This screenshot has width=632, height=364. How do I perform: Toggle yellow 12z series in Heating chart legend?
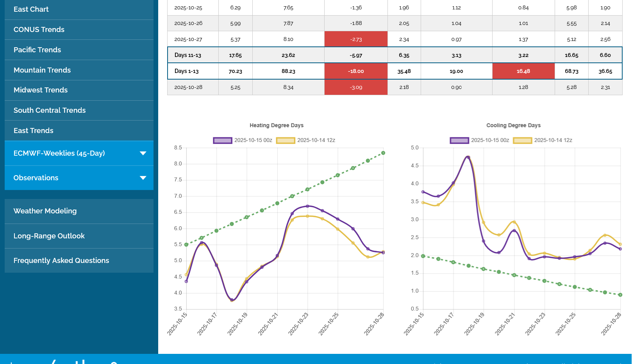tap(286, 140)
